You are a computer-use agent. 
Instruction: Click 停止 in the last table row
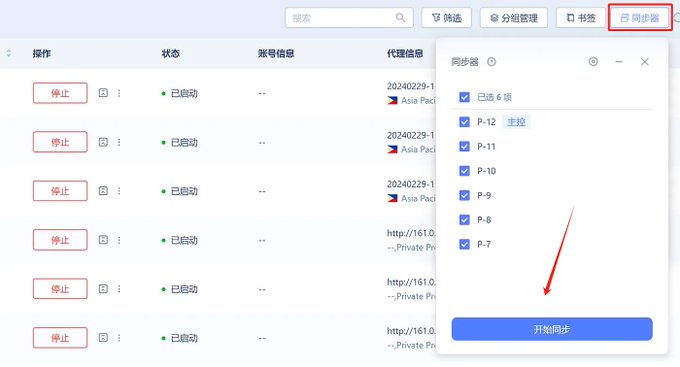coord(60,338)
